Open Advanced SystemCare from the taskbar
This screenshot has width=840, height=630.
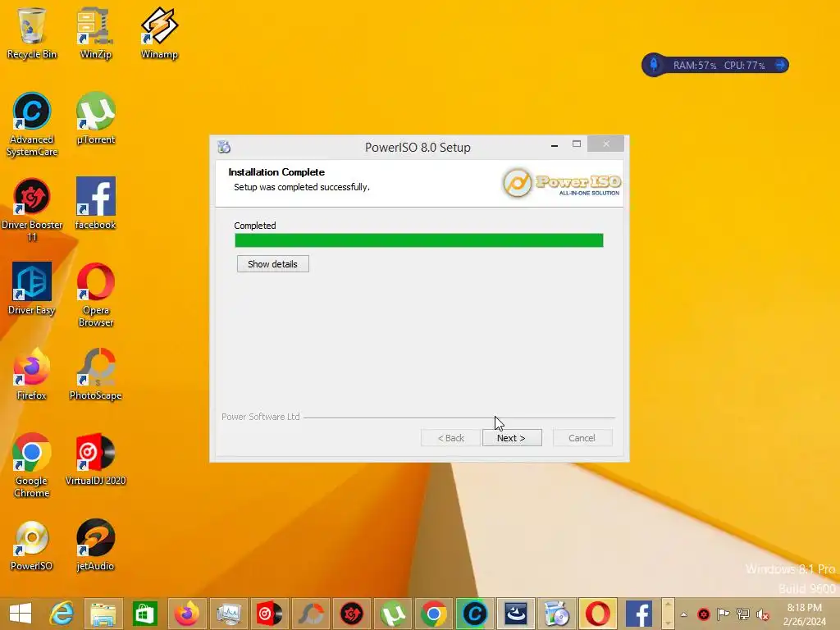[x=475, y=614]
